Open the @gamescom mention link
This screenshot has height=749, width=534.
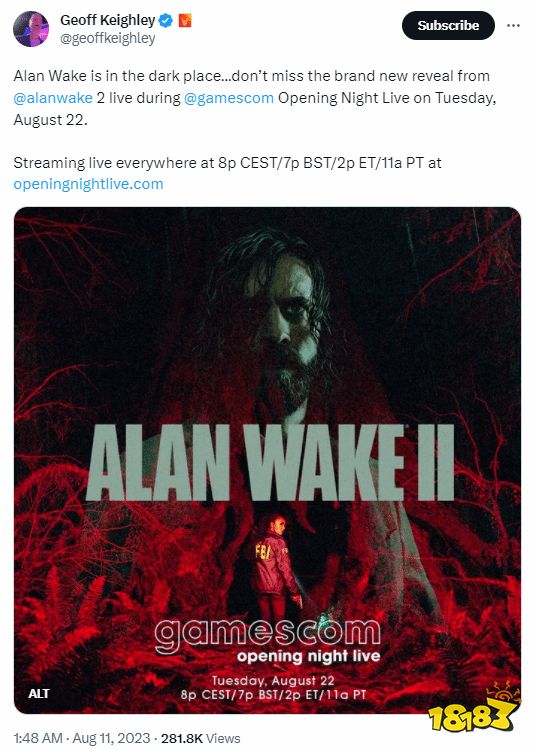229,97
